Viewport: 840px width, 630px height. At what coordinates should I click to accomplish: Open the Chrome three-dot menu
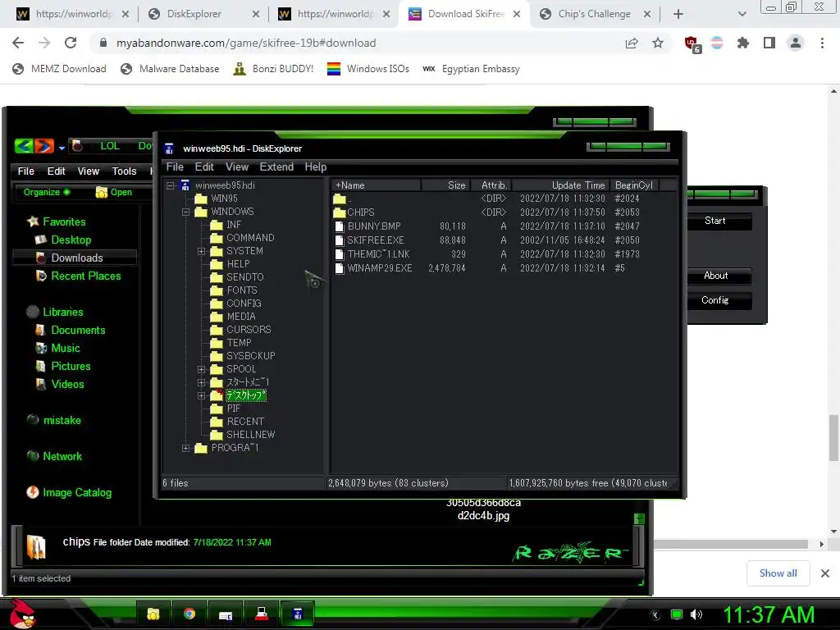coord(822,43)
